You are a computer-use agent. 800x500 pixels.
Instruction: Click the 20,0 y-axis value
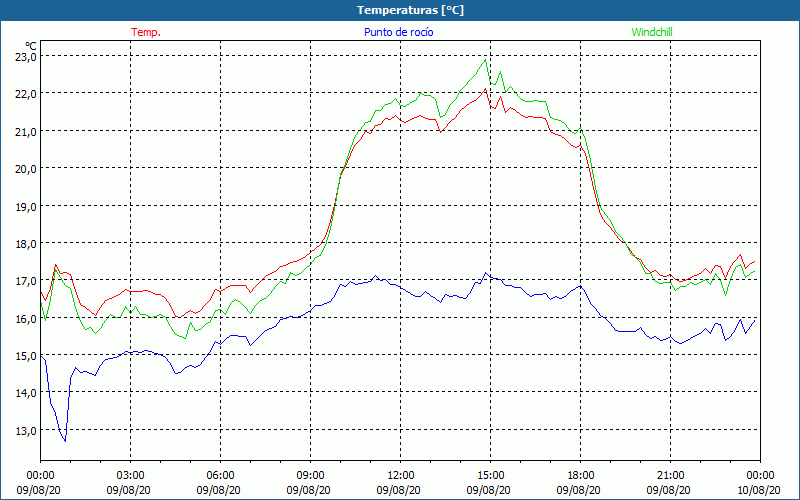pyautogui.click(x=26, y=168)
